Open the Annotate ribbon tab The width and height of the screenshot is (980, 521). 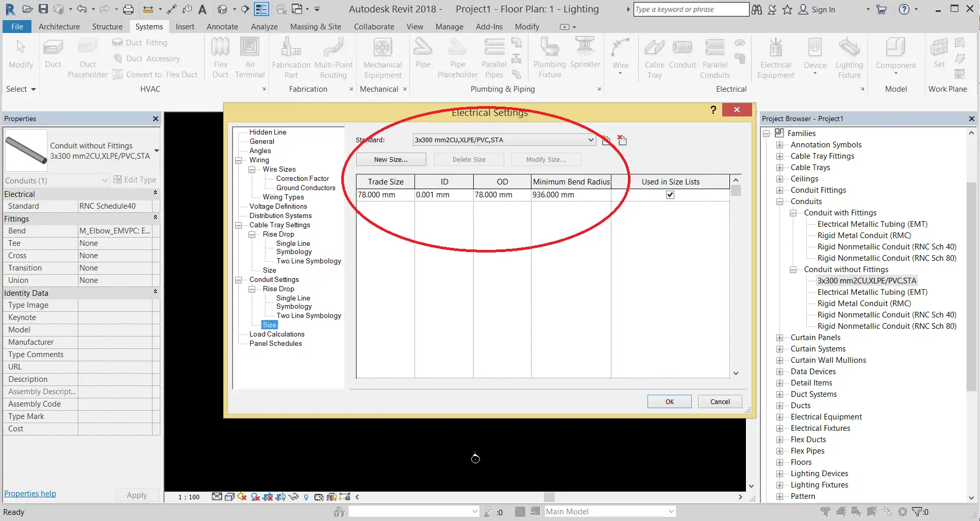(x=222, y=27)
